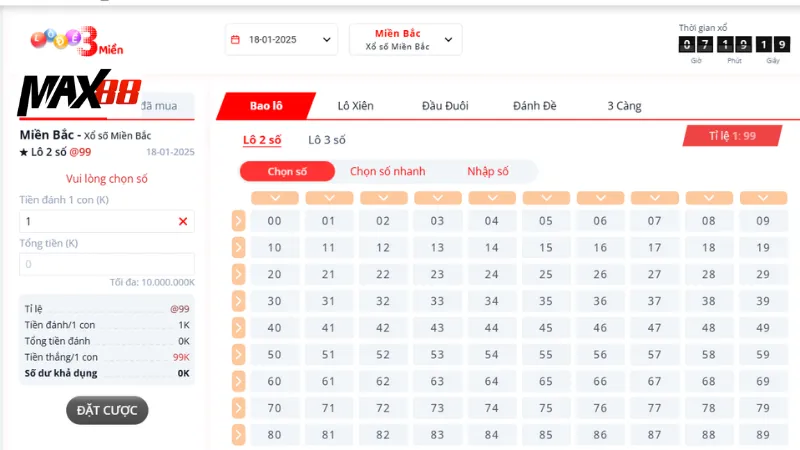This screenshot has height=450, width=800.
Task: Click the Tổng tiền field
Action: [x=107, y=264]
